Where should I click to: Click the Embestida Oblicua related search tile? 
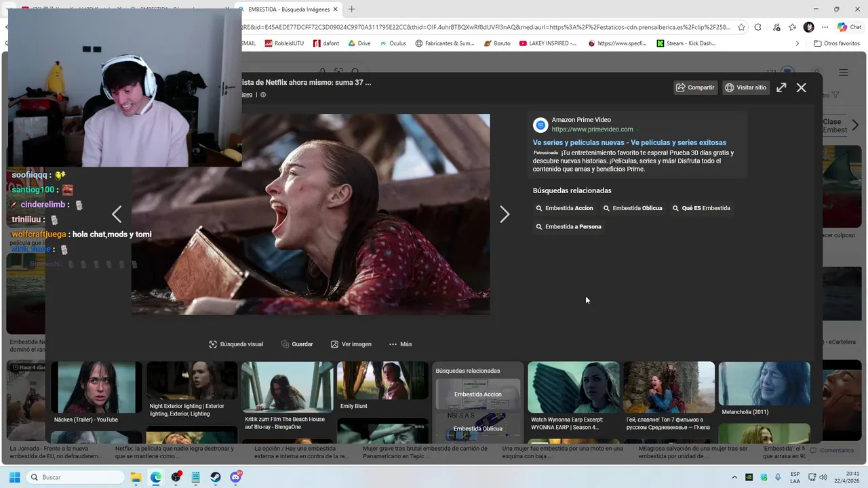[478, 428]
